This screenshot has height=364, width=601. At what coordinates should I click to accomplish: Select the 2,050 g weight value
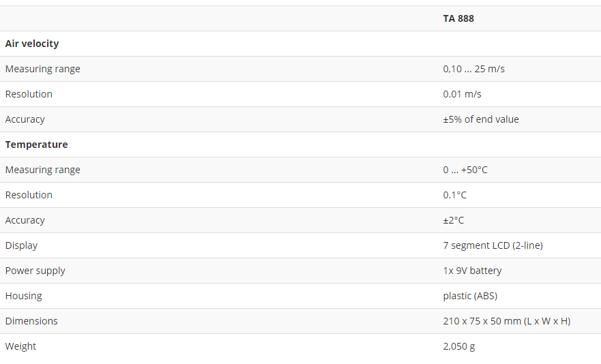tap(458, 346)
